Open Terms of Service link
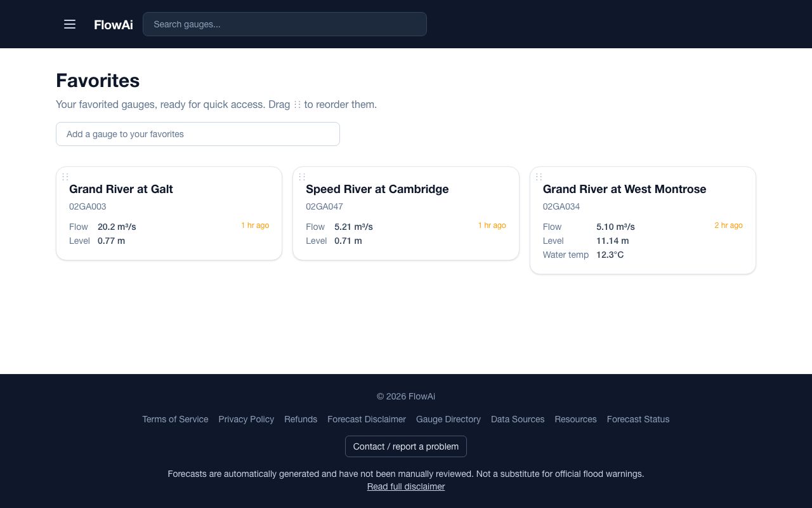Viewport: 812px width, 508px height. [175, 419]
